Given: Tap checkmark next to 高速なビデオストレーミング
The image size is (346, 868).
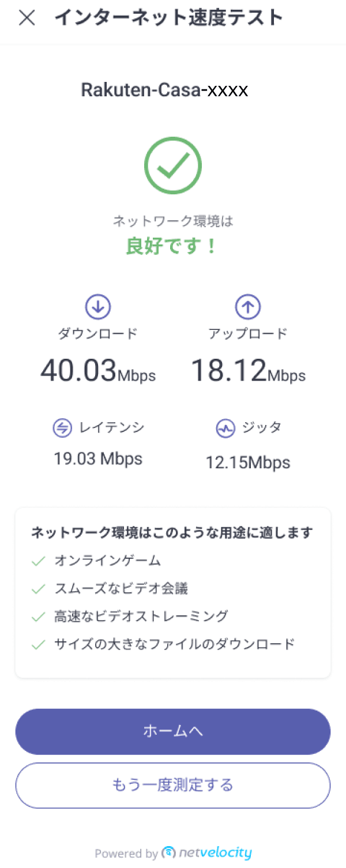Looking at the screenshot, I should (39, 617).
